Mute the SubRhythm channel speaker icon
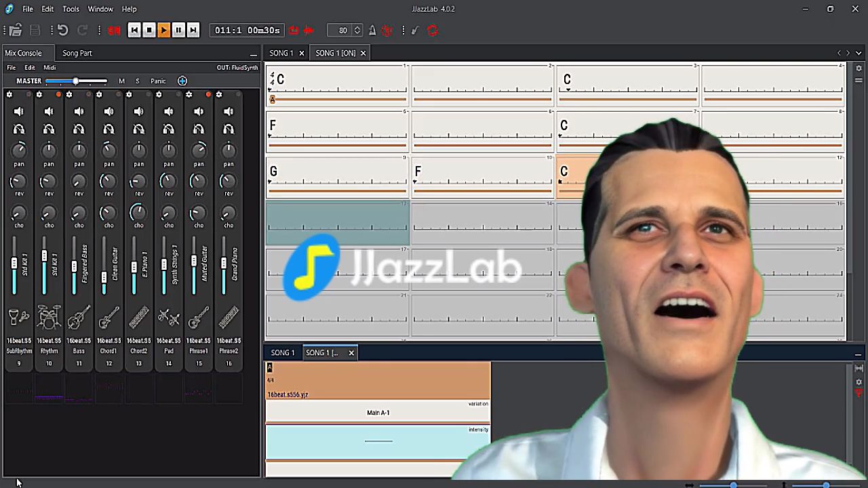The height and width of the screenshot is (488, 868). click(x=19, y=111)
